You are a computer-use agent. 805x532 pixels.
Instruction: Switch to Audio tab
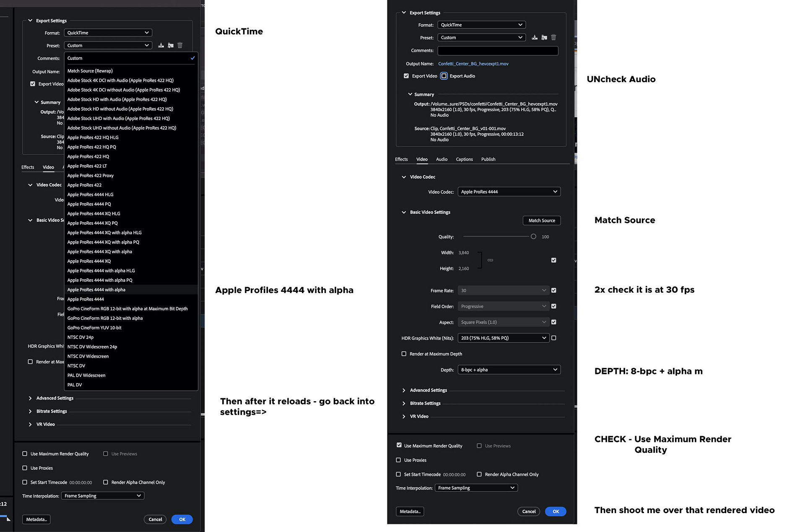441,159
